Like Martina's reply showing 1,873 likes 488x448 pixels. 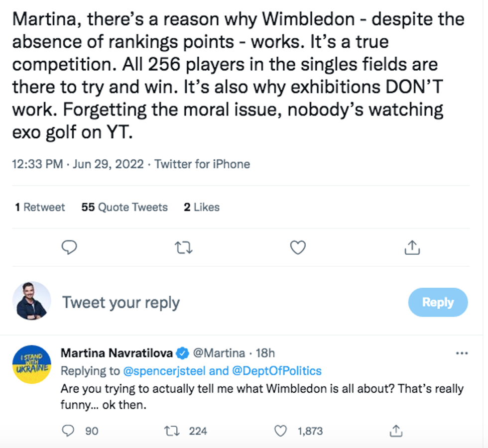point(282,431)
